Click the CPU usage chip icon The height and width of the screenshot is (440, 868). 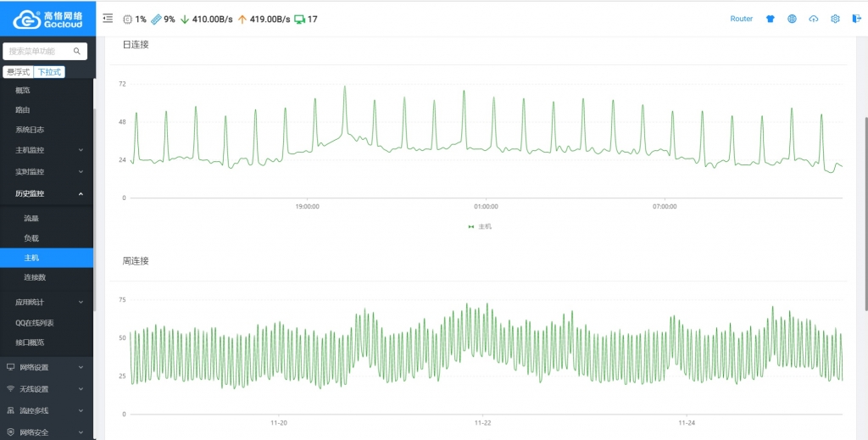127,19
